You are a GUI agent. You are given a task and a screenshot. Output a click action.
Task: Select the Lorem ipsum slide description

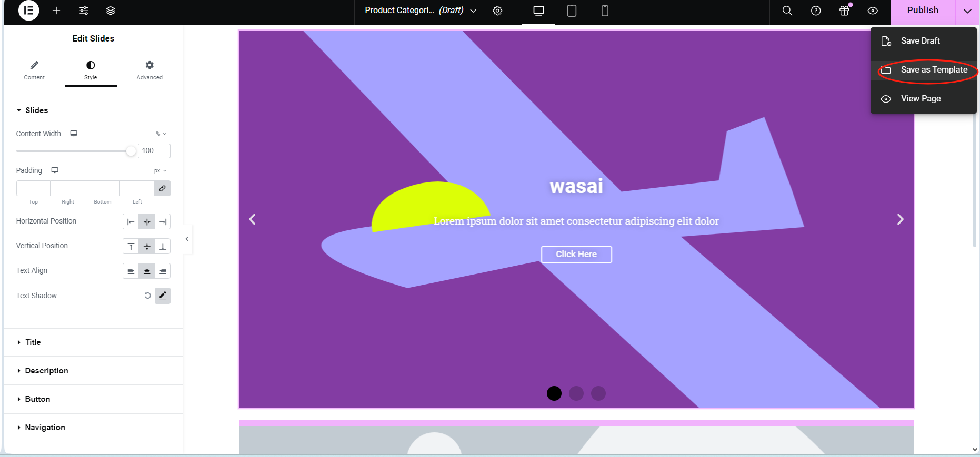click(x=576, y=221)
